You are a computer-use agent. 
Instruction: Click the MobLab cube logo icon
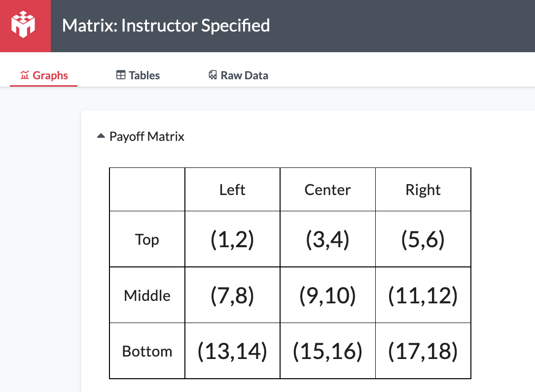[x=23, y=24]
